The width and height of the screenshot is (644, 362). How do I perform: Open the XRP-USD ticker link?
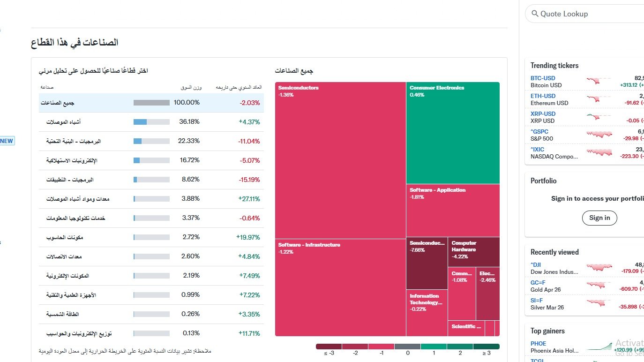point(543,114)
